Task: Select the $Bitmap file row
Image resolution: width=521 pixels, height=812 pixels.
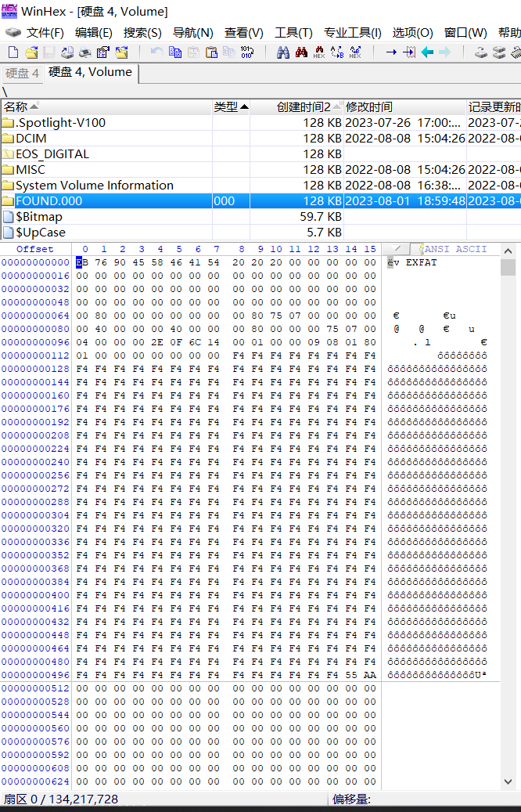Action: pyautogui.click(x=260, y=216)
